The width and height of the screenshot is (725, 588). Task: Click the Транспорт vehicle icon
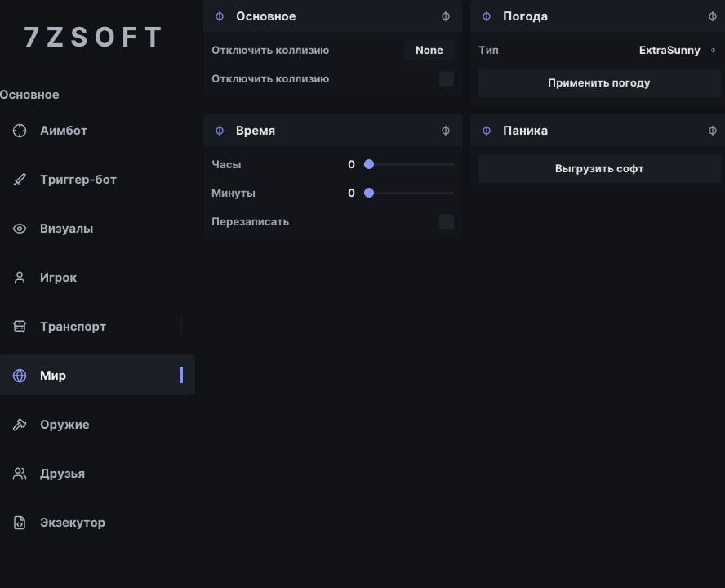tap(20, 327)
